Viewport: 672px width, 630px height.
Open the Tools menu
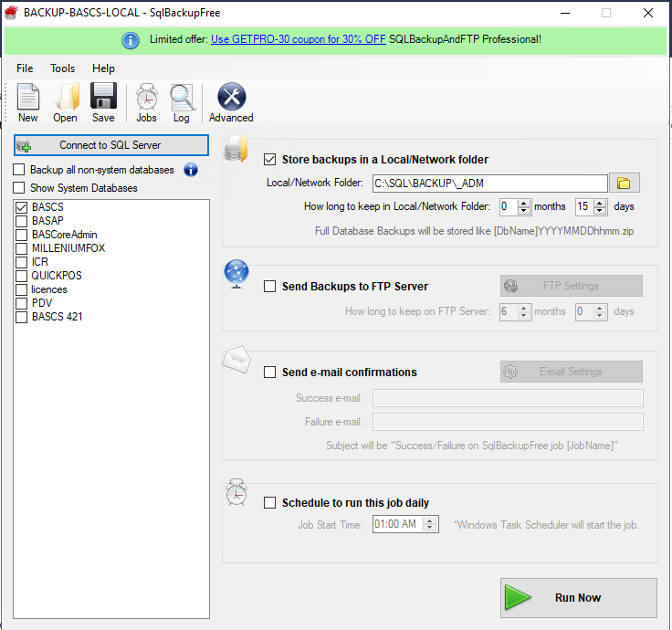click(63, 68)
